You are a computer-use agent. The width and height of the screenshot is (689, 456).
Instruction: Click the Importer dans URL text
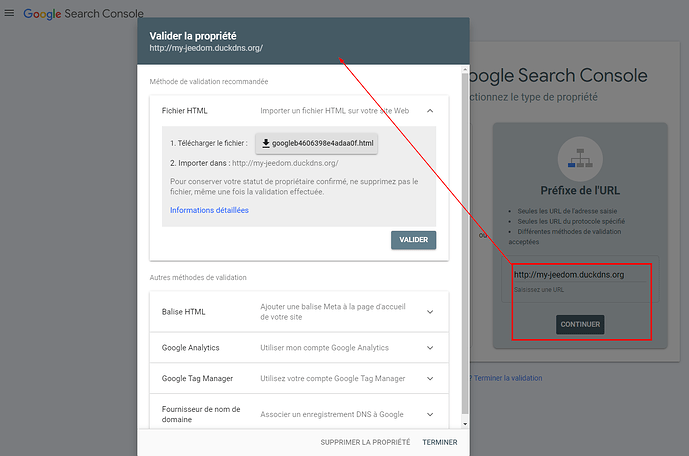click(x=285, y=163)
